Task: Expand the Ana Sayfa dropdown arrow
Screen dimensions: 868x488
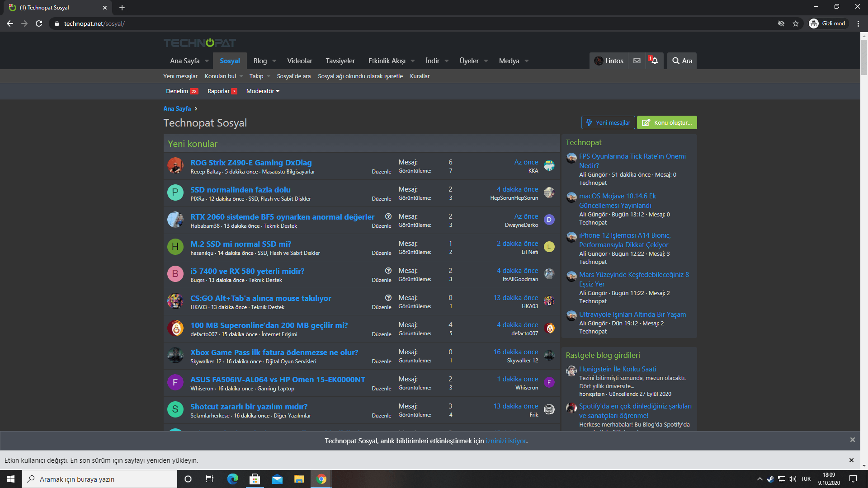Action: (x=207, y=61)
